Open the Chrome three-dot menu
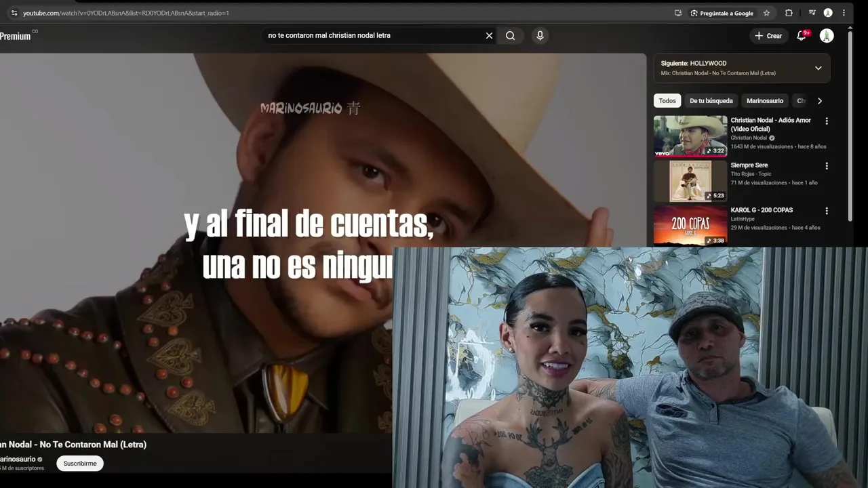The width and height of the screenshot is (868, 488). pos(844,13)
